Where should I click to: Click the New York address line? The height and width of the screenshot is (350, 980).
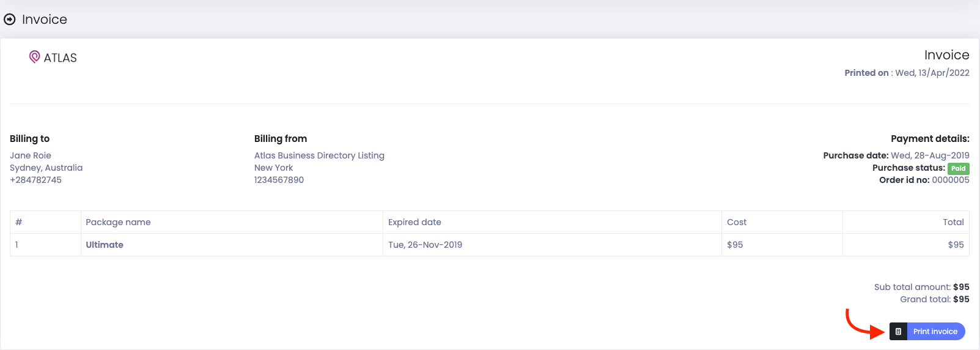[274, 168]
